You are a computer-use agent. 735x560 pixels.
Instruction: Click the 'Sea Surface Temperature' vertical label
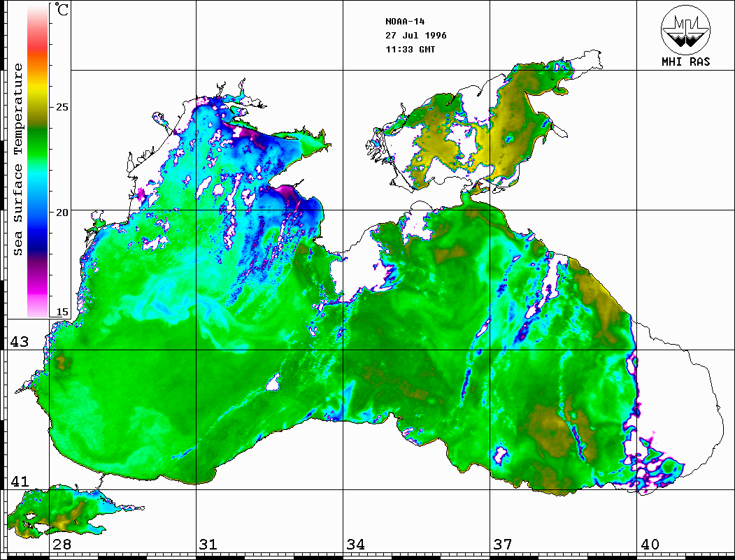click(17, 159)
